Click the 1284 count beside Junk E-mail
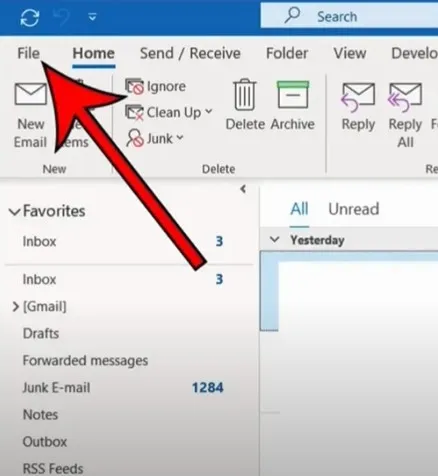This screenshot has width=438, height=476. (x=208, y=388)
